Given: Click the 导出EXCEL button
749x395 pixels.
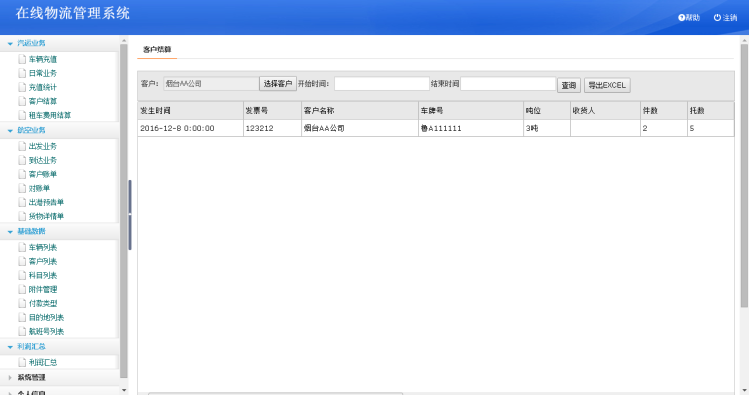Looking at the screenshot, I should (607, 85).
